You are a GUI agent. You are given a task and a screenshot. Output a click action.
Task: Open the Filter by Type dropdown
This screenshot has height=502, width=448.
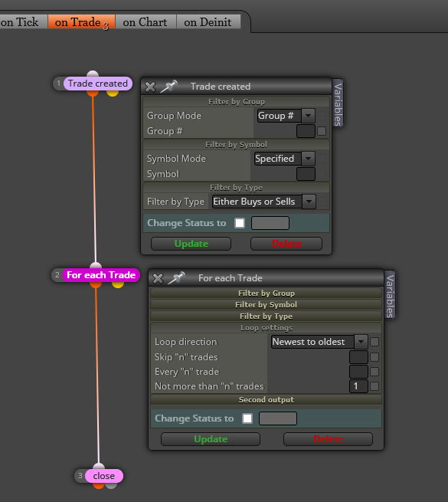point(264,202)
